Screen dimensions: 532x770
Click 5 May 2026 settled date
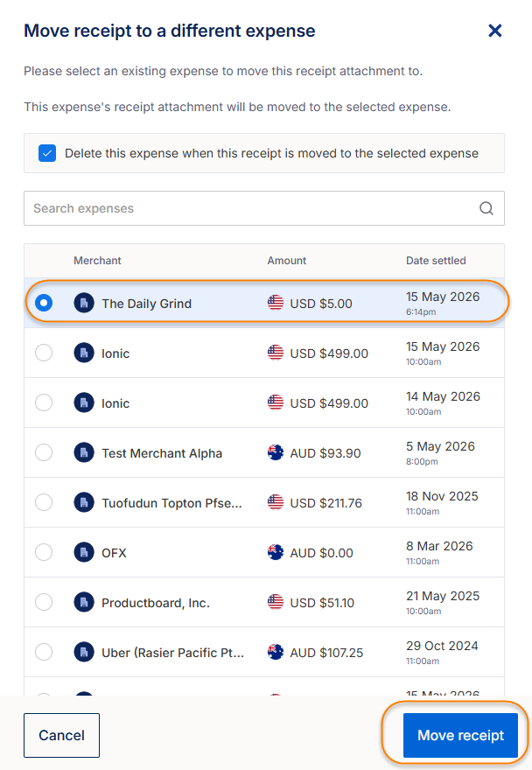(x=440, y=446)
